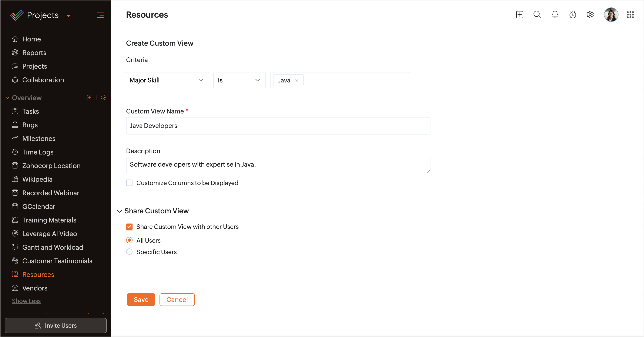The width and height of the screenshot is (644, 337).
Task: Click the add module icon beside Overview
Action: point(90,98)
